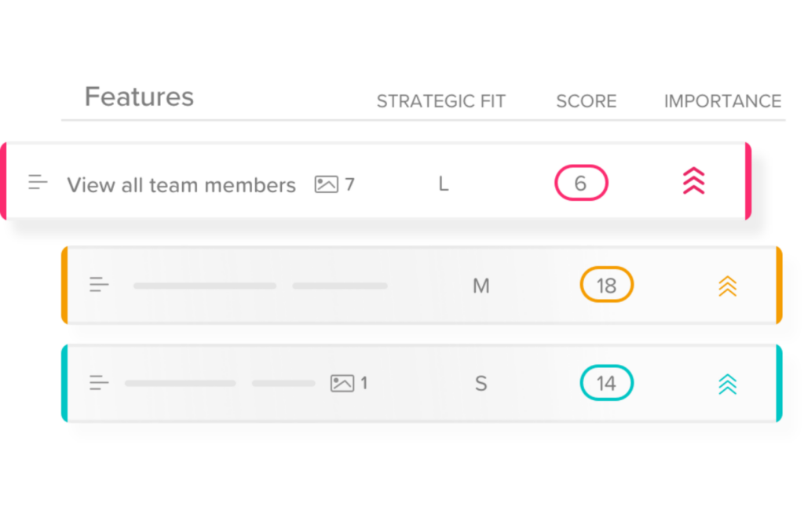Click the teal double-chevron importance icon
804x532 pixels.
(727, 384)
